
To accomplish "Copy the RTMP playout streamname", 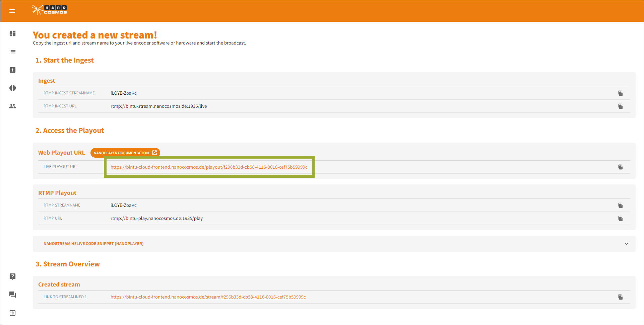I will point(620,206).
